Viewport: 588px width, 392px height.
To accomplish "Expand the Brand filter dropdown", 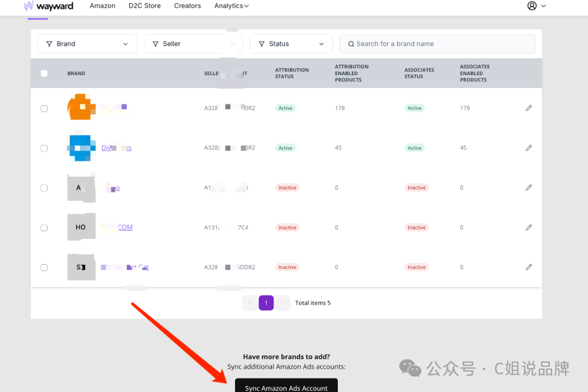I will [x=87, y=44].
